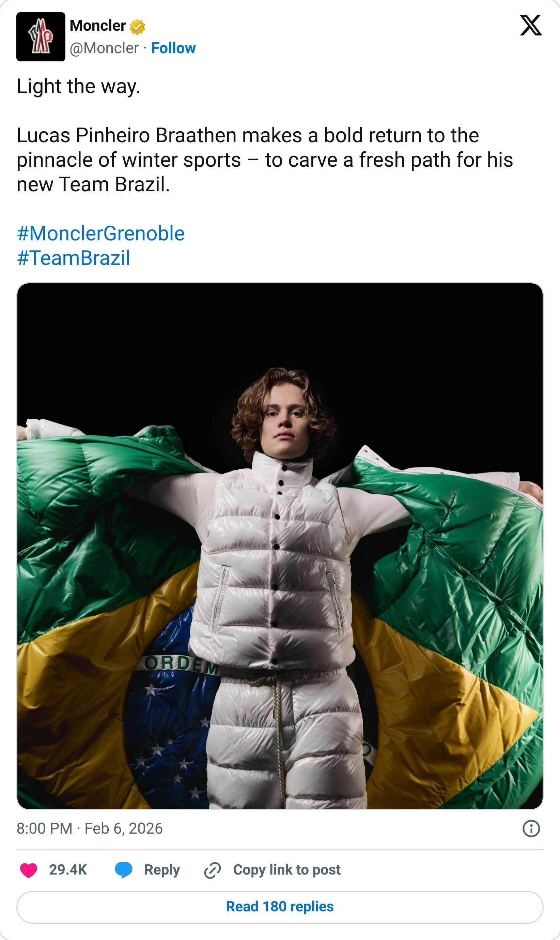This screenshot has width=560, height=940.
Task: Click the chain link icon
Action: click(213, 870)
